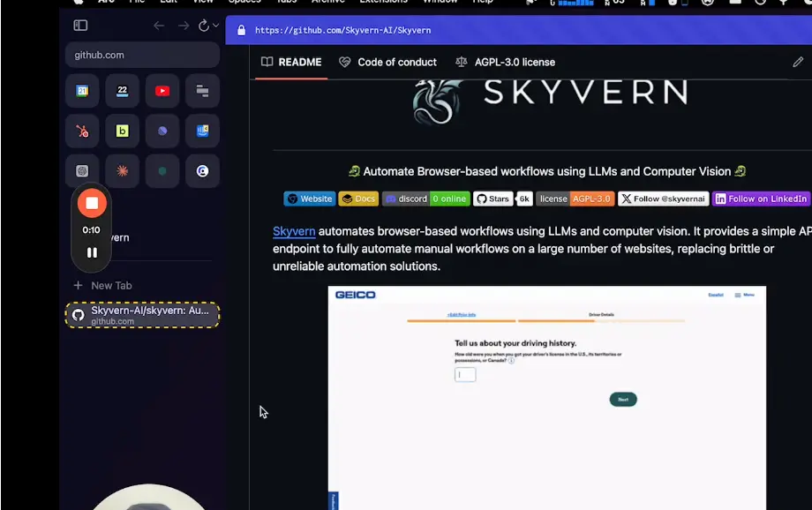
Task: Open the Google Calendar pinned favorite
Action: (82, 91)
